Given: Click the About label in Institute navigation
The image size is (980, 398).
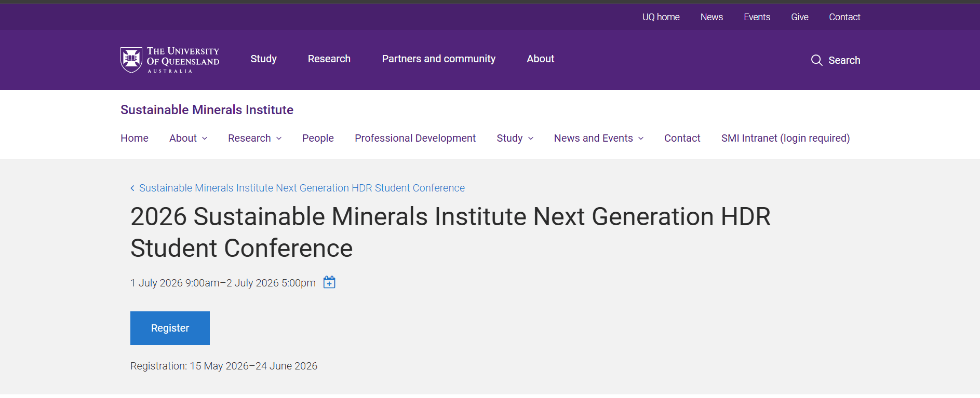Looking at the screenshot, I should (x=183, y=138).
